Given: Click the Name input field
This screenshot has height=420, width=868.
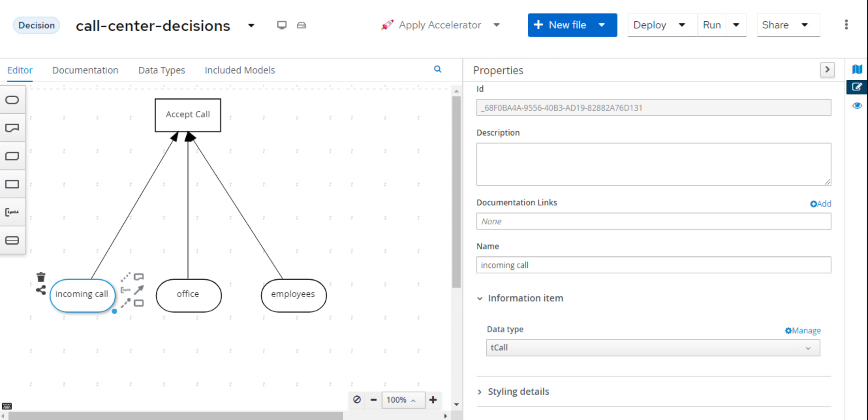Looking at the screenshot, I should pyautogui.click(x=653, y=265).
